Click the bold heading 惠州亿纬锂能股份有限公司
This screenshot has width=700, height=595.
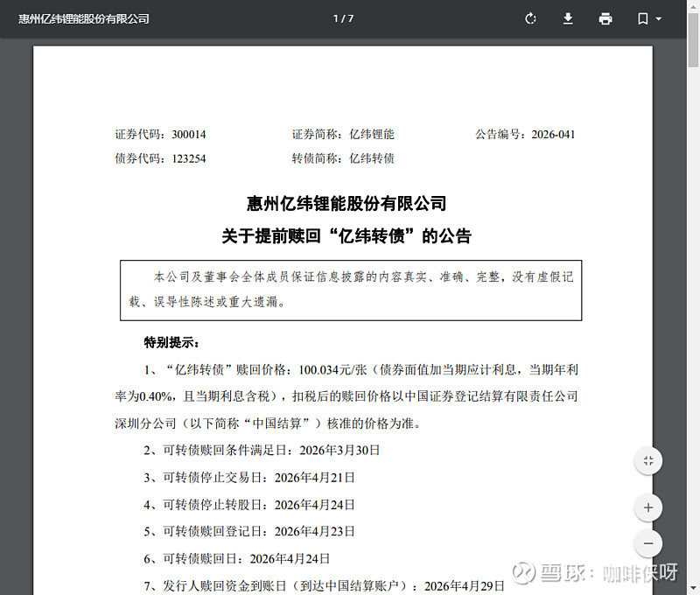tap(346, 204)
